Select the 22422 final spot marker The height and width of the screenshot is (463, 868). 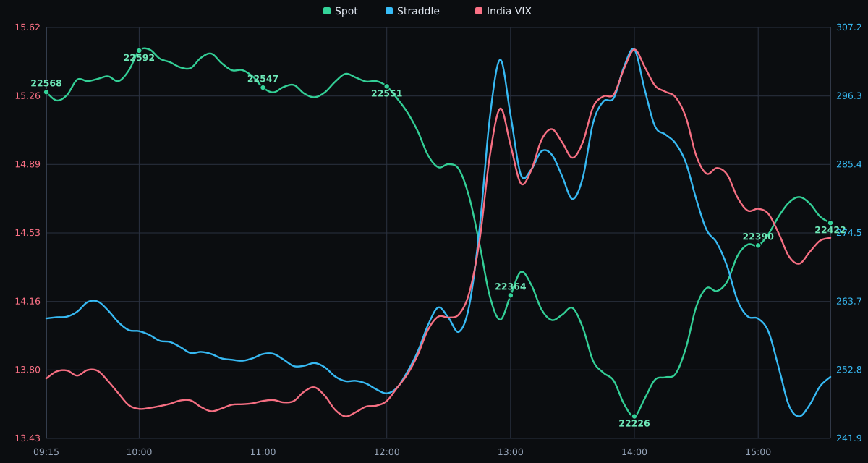pos(830,223)
